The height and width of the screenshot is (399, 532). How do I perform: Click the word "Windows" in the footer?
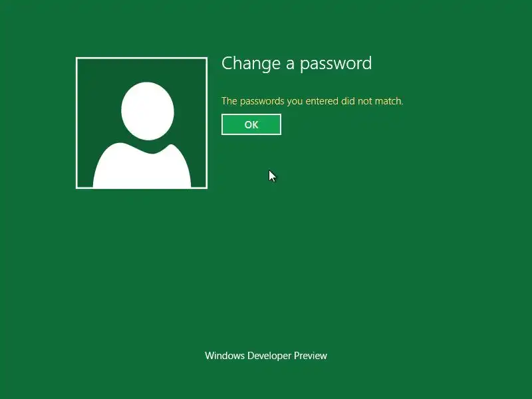(225, 356)
